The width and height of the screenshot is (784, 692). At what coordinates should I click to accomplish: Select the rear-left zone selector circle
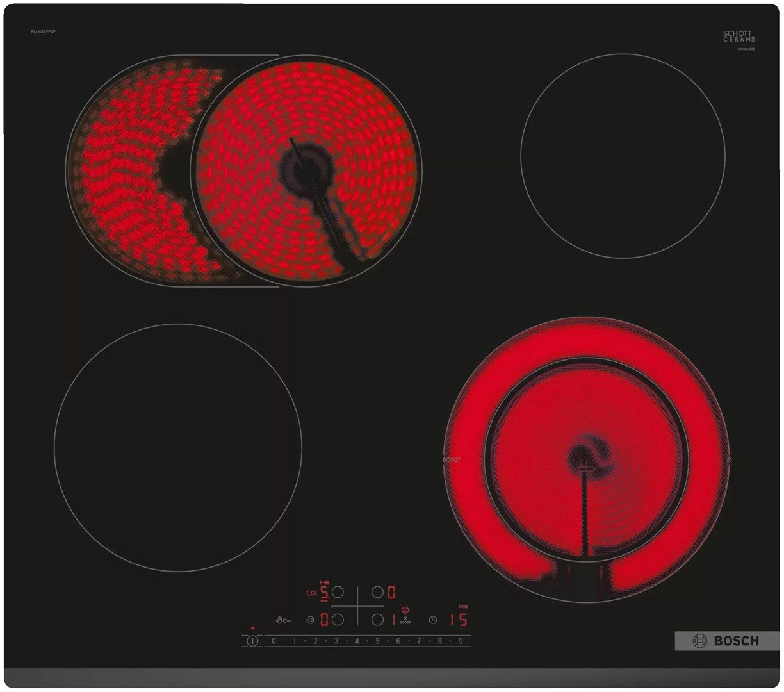click(338, 591)
